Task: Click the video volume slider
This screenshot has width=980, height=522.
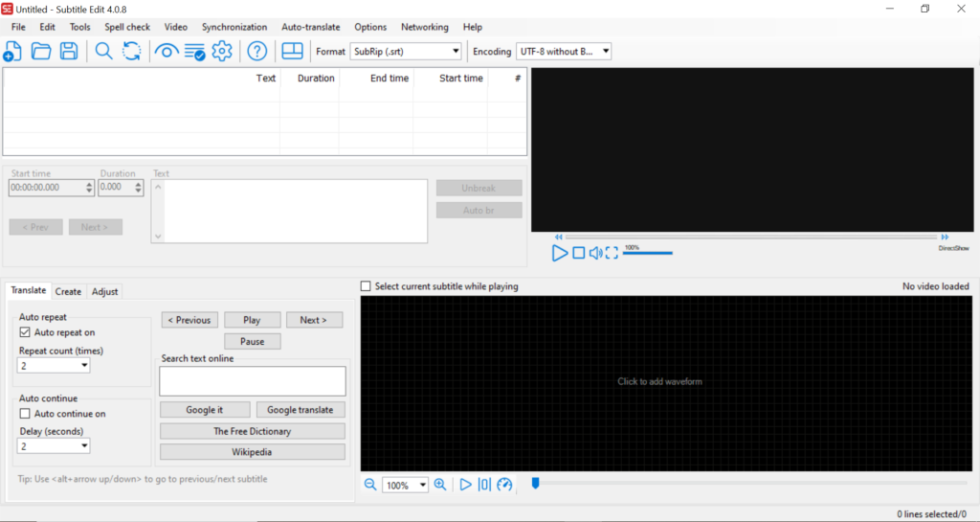Action: (648, 253)
